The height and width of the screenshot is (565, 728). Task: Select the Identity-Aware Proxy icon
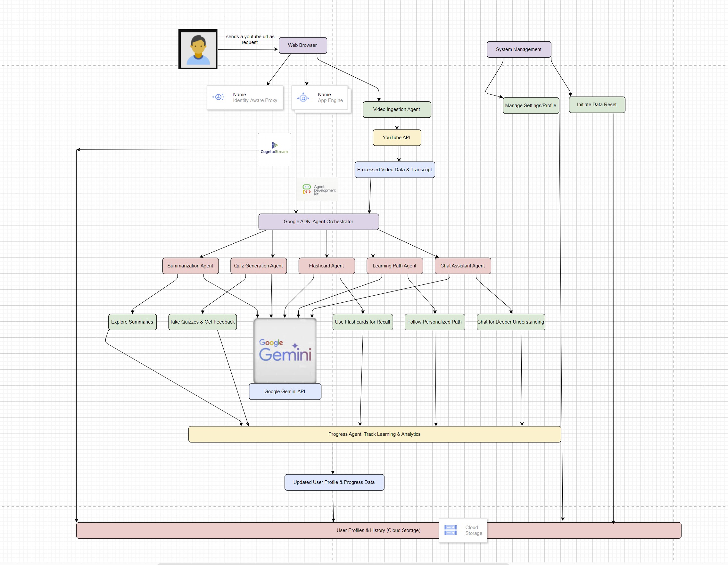tap(218, 97)
